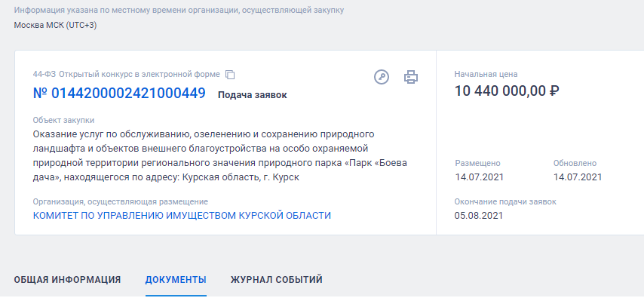Viewport: 644px width, 298px height.
Task: Select the Начальная цена label
Action: 486,75
